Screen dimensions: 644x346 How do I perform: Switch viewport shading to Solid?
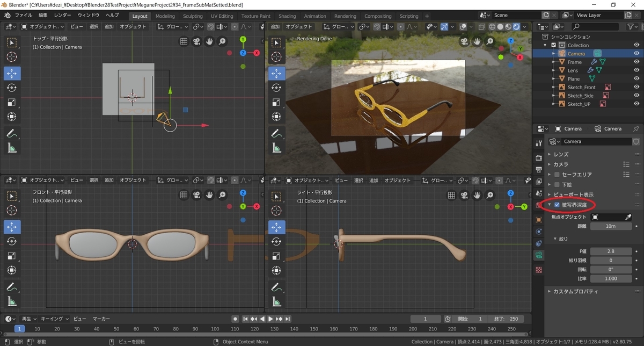click(500, 26)
